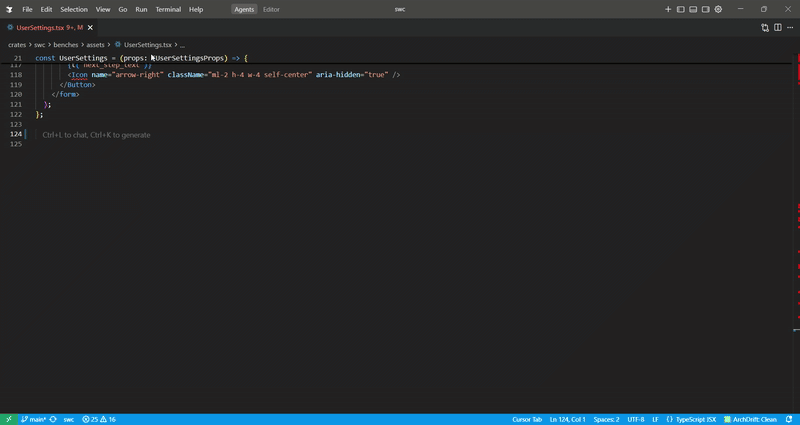Click line number 124 in gutter
This screenshot has width=800, height=425.
[16, 134]
